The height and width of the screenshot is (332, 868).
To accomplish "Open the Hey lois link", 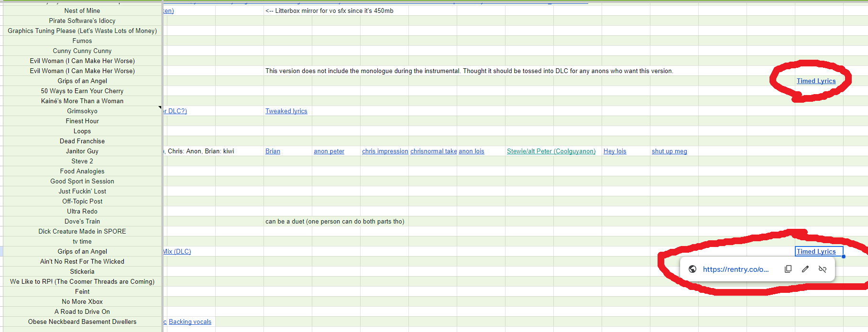I will tap(615, 151).
